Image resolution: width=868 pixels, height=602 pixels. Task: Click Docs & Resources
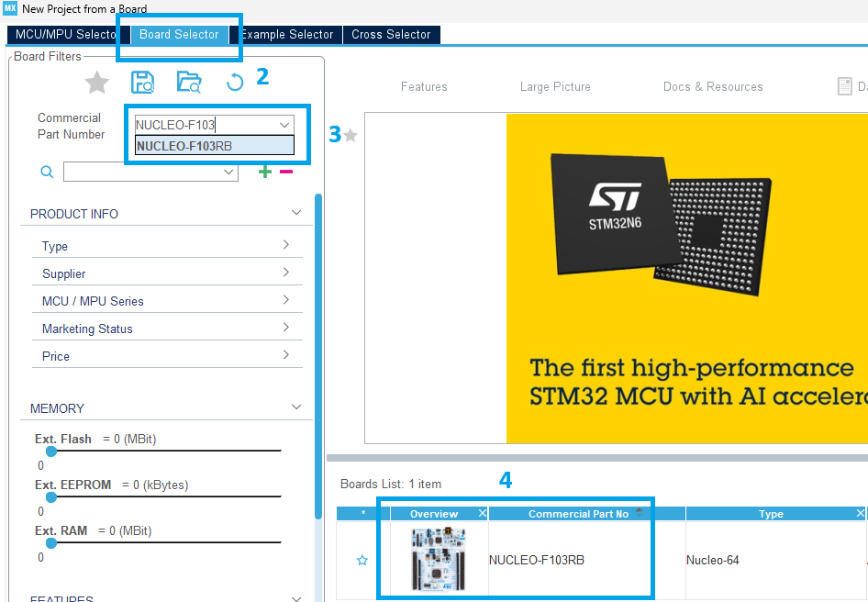[x=712, y=86]
